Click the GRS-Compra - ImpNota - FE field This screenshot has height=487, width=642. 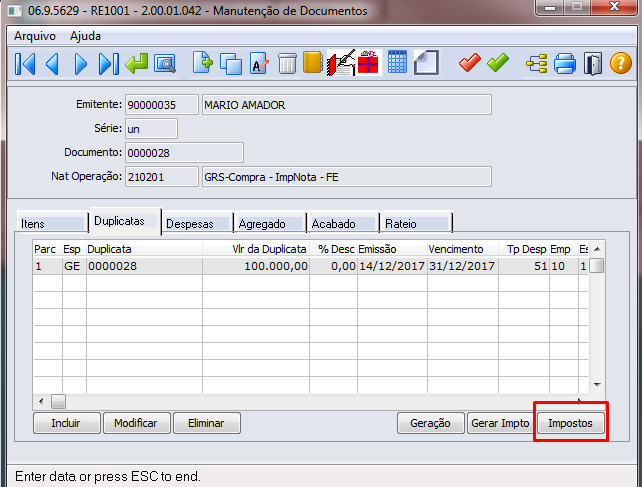347,177
